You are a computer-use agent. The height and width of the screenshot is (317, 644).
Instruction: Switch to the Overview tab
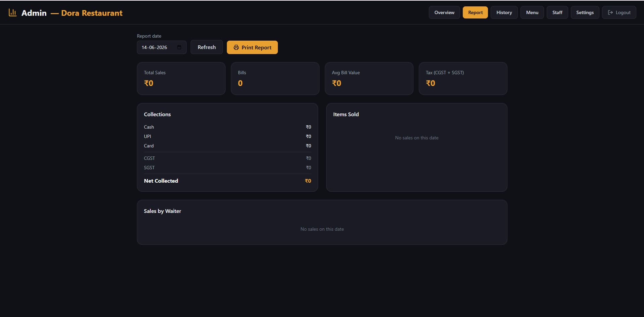[x=444, y=12]
